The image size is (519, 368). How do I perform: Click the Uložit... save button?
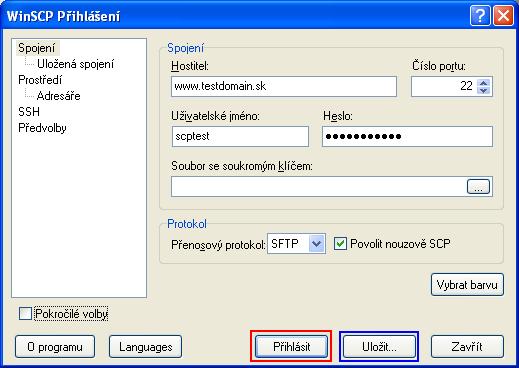click(x=379, y=347)
